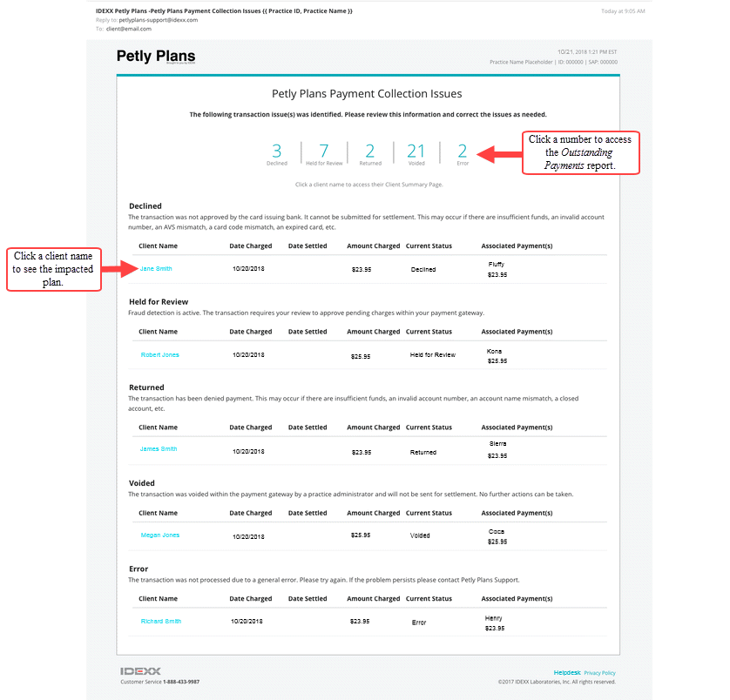730x700 pixels.
Task: Click customer service number 1-888-433-9987
Action: [181, 682]
